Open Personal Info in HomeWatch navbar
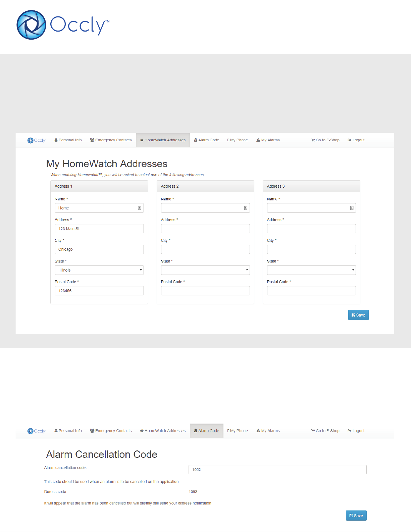 click(x=68, y=140)
